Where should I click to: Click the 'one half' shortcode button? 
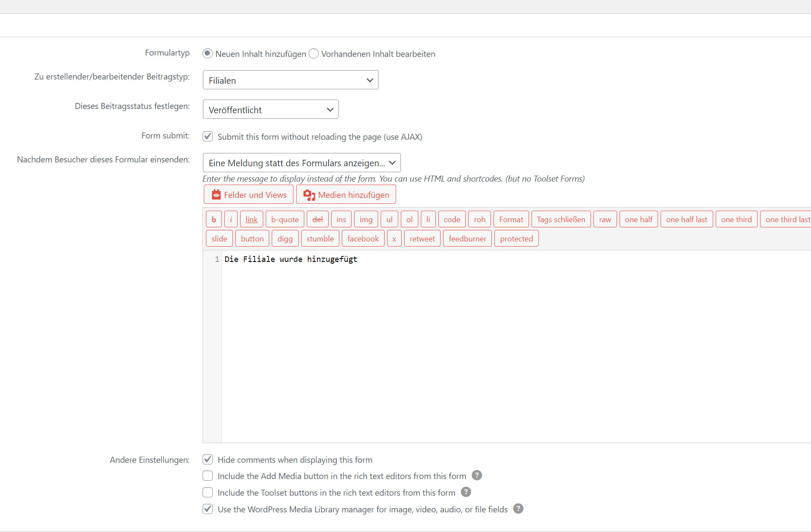[639, 219]
